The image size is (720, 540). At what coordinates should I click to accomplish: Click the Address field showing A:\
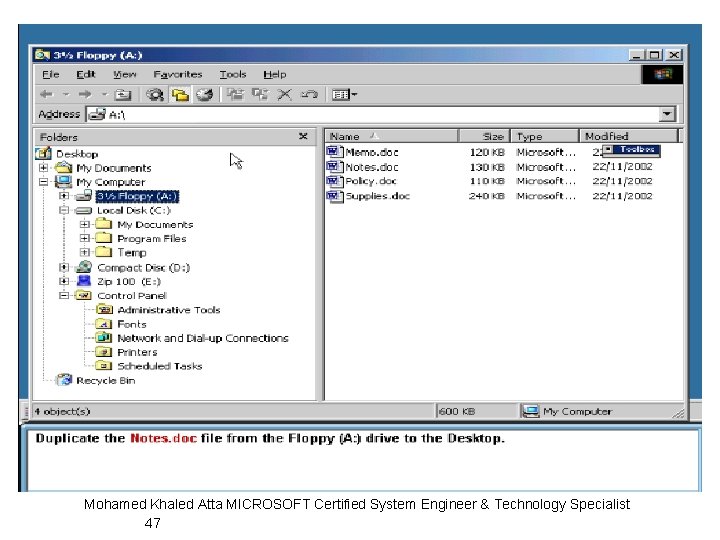(372, 114)
